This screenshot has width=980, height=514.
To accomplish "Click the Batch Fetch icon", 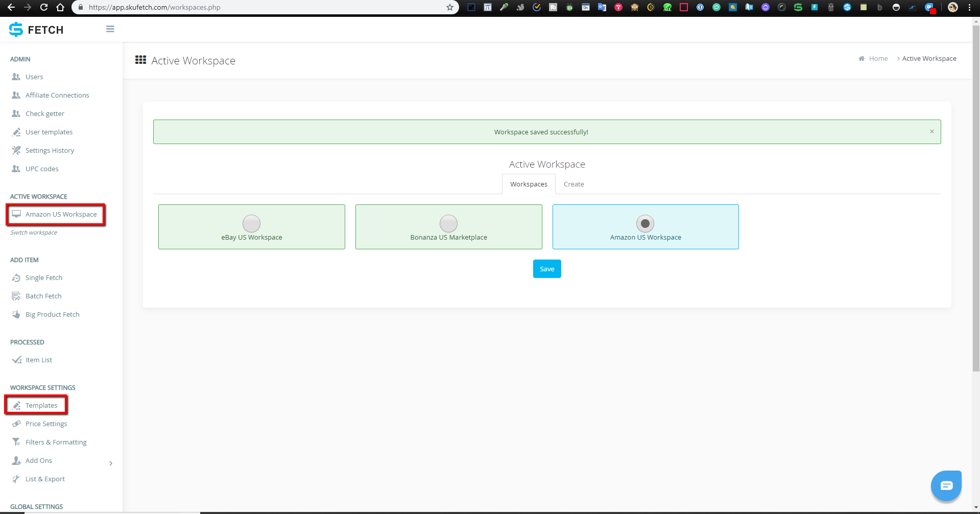I will pyautogui.click(x=16, y=296).
